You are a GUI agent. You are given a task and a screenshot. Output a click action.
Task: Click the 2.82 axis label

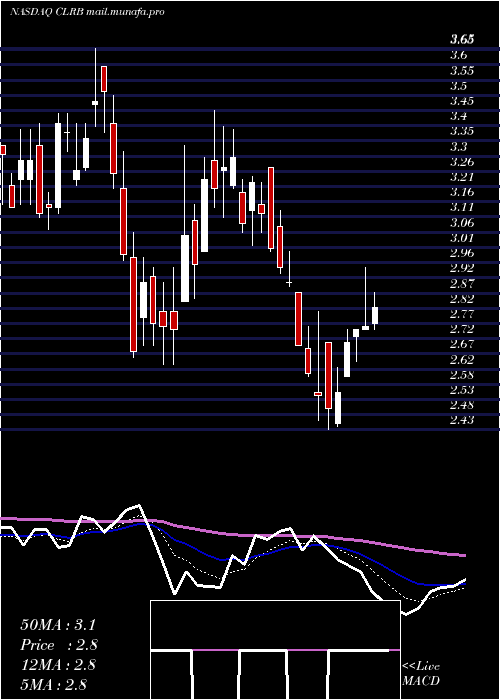(462, 298)
